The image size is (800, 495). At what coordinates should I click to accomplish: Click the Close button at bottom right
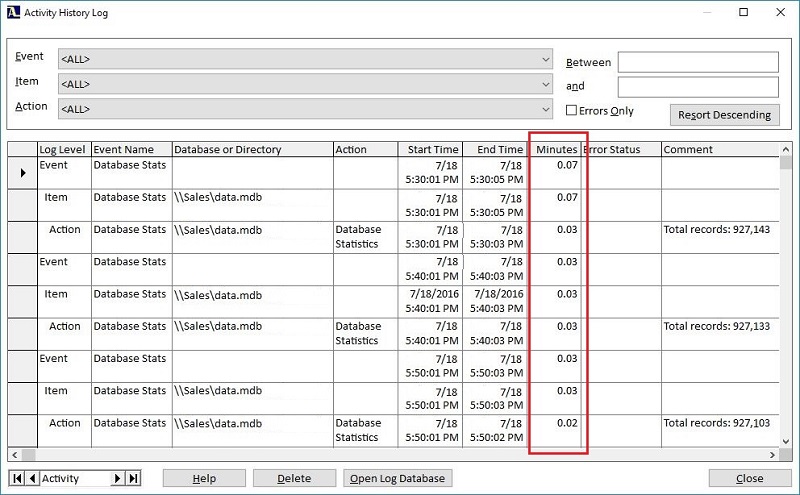click(x=749, y=479)
